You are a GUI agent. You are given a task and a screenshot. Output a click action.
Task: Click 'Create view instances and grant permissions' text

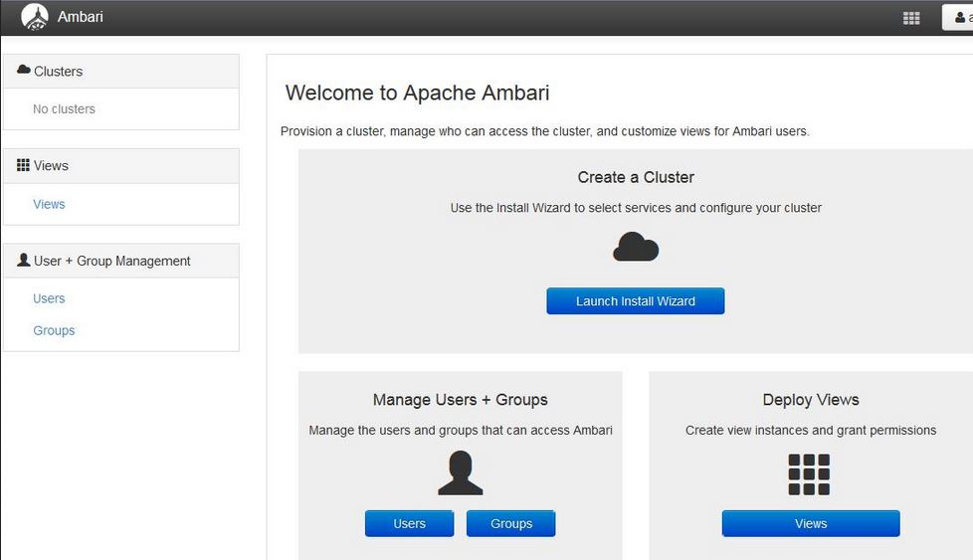(811, 431)
